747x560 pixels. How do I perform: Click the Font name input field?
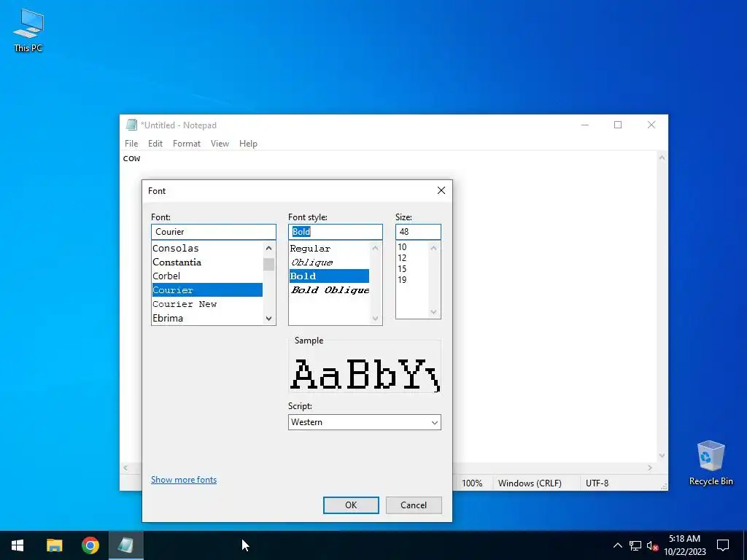(x=214, y=232)
